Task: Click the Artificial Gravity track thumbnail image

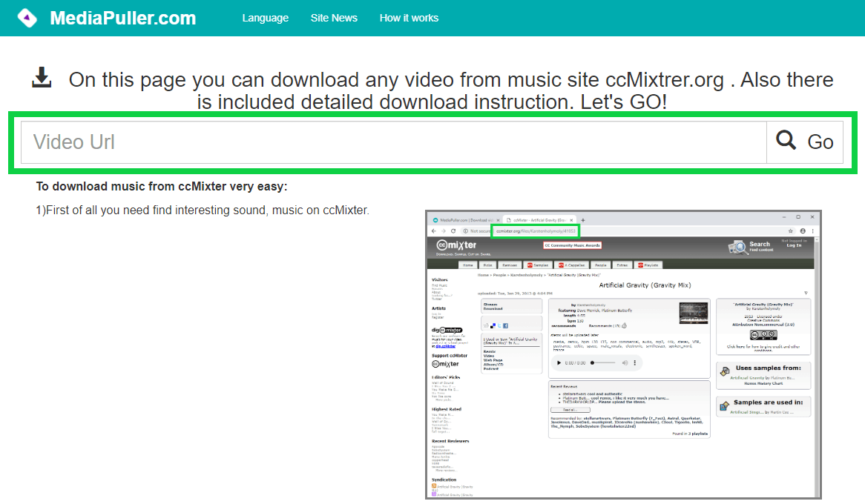Action: click(693, 313)
